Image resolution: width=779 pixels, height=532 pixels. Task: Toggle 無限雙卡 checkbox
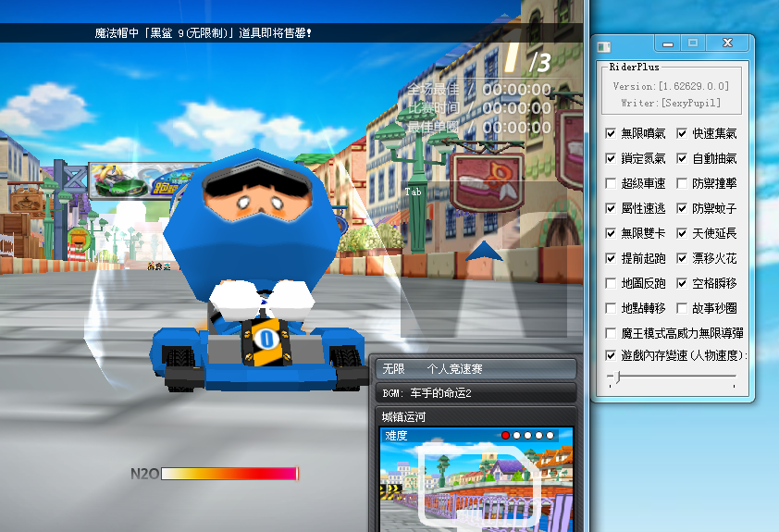pos(611,233)
